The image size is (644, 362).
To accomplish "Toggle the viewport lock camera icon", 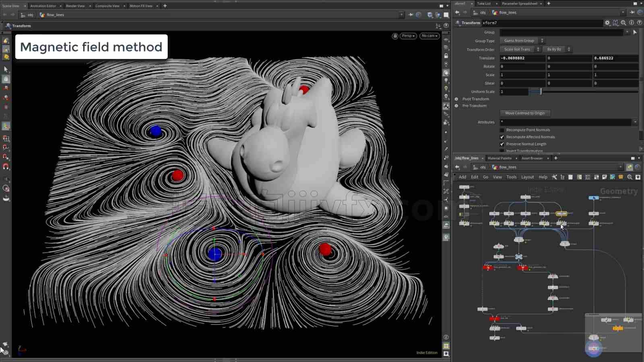I will click(x=395, y=36).
